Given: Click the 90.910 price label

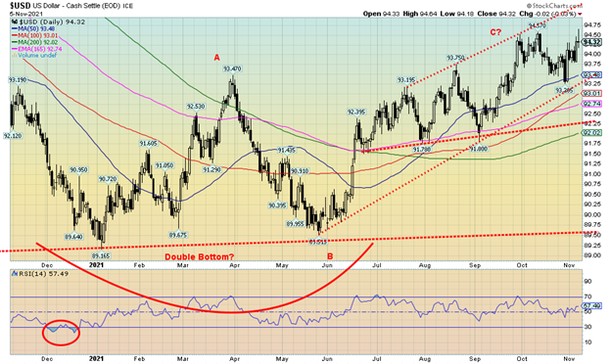Looking at the screenshot, I should tap(300, 171).
